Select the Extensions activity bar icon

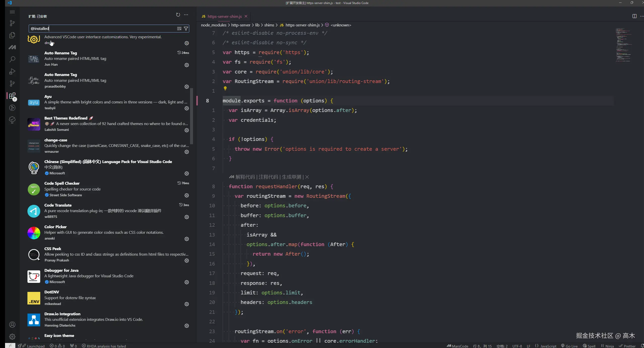pos(12,96)
